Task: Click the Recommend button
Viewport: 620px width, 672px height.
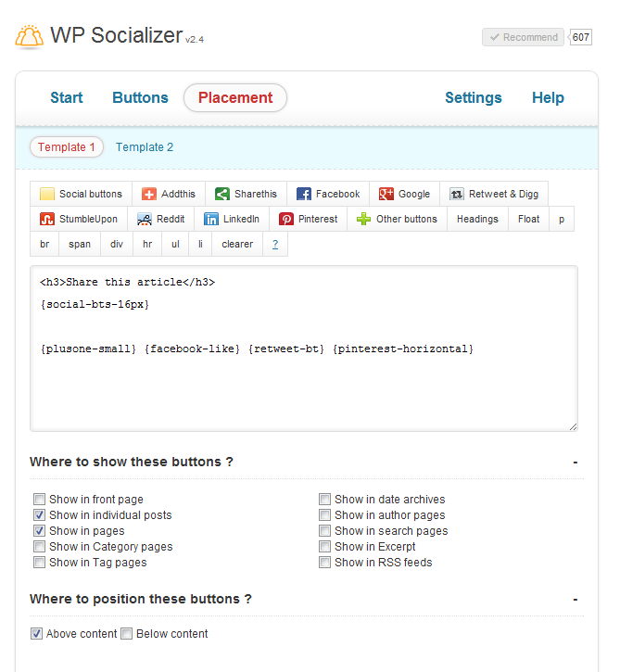Action: [x=523, y=37]
